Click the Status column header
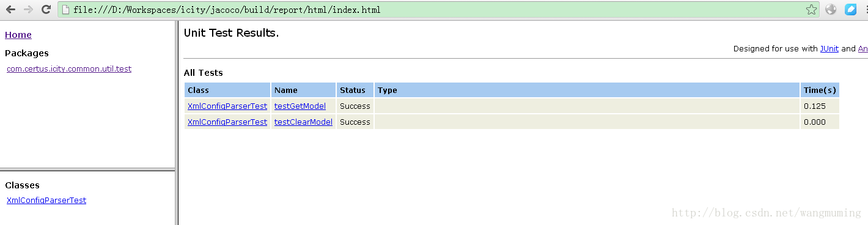Viewport: 868px width, 225px height. coord(355,90)
